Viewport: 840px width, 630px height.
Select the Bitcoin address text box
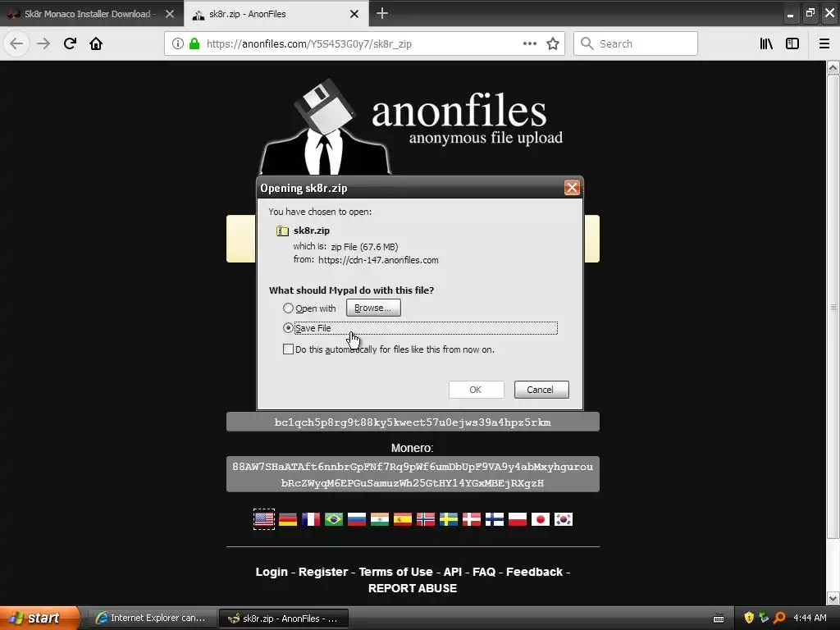pyautogui.click(x=413, y=422)
